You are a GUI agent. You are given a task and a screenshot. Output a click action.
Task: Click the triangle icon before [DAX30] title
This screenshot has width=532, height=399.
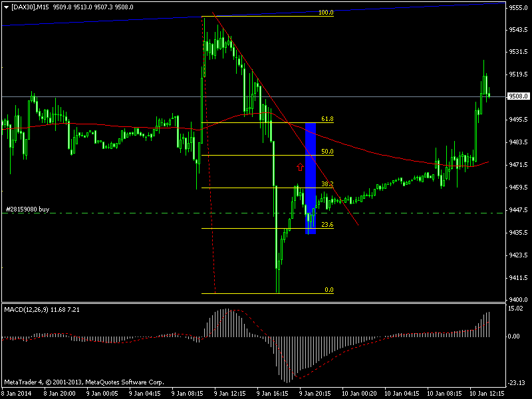pos(5,6)
